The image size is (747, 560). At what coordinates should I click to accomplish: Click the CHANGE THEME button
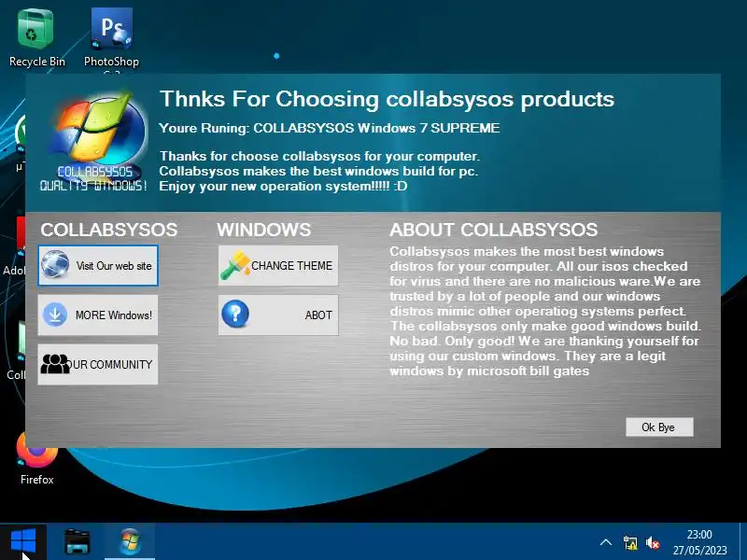click(278, 266)
